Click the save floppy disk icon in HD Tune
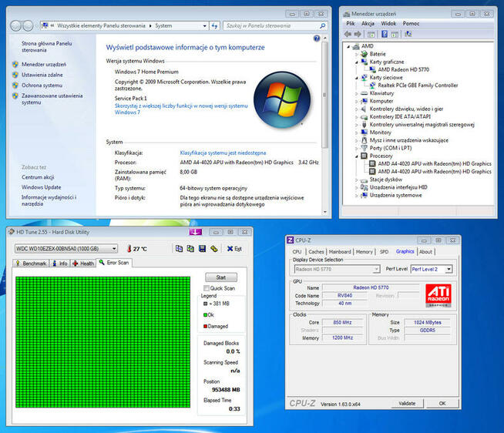 [202, 249]
